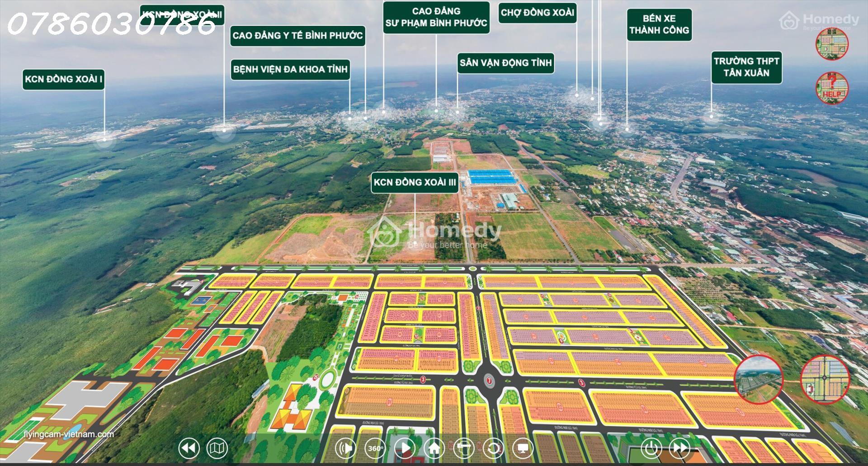Image resolution: width=868 pixels, height=466 pixels.
Task: Enable the 360° view mode
Action: [375, 448]
